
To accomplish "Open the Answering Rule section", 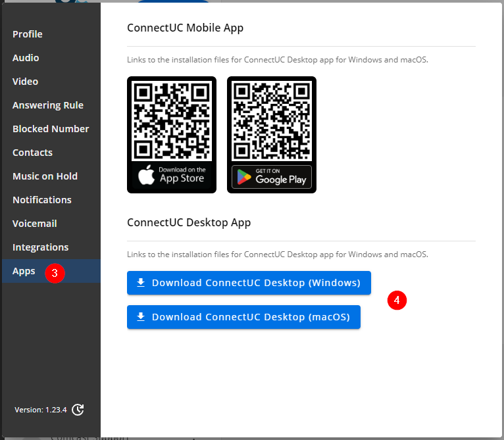I will click(x=48, y=105).
